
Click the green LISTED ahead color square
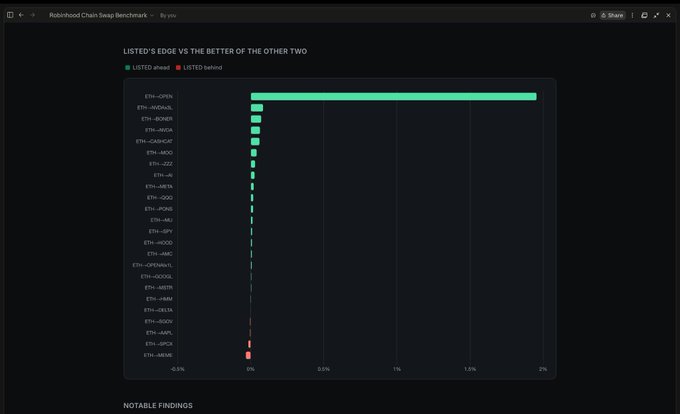pos(128,68)
